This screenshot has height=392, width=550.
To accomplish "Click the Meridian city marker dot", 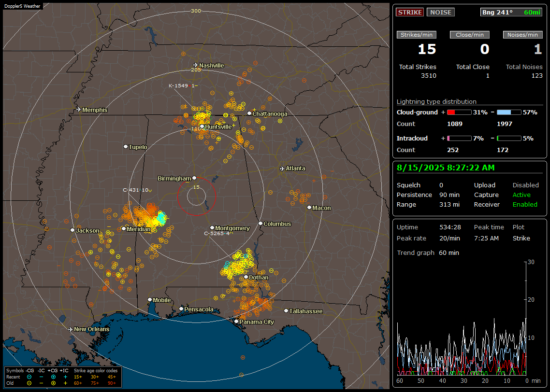I will click(x=123, y=229).
